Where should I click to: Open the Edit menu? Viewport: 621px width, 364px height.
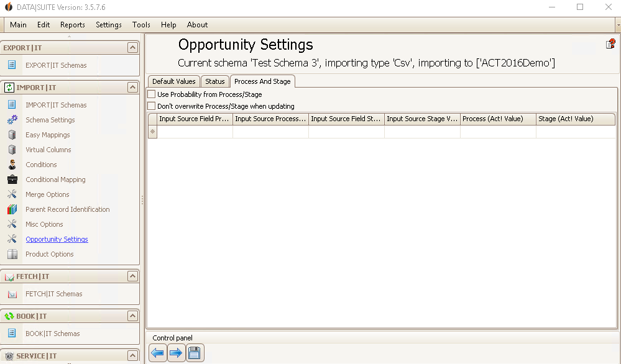(x=44, y=25)
